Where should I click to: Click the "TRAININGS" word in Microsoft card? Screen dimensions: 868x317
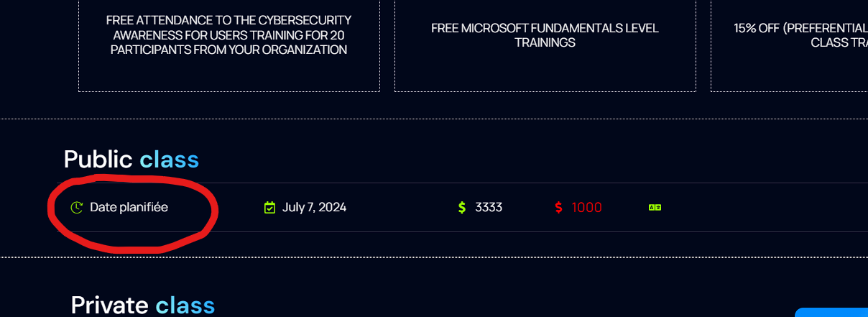(x=545, y=42)
